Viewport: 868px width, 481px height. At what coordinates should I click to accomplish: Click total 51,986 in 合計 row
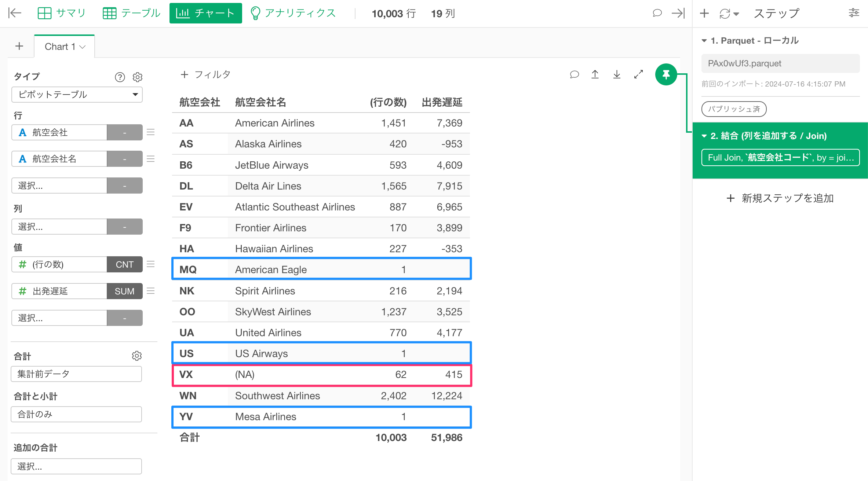point(446,437)
